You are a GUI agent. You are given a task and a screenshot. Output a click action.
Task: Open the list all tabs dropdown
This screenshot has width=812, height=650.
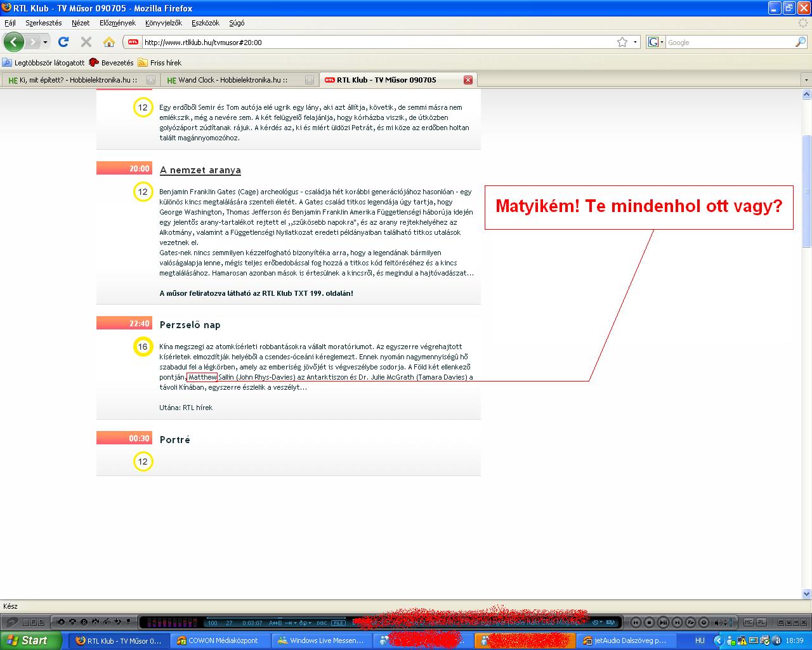pos(806,80)
